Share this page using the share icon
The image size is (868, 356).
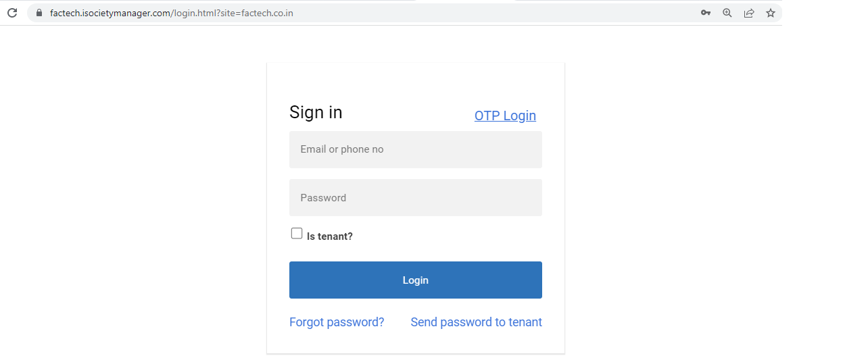[x=749, y=13]
